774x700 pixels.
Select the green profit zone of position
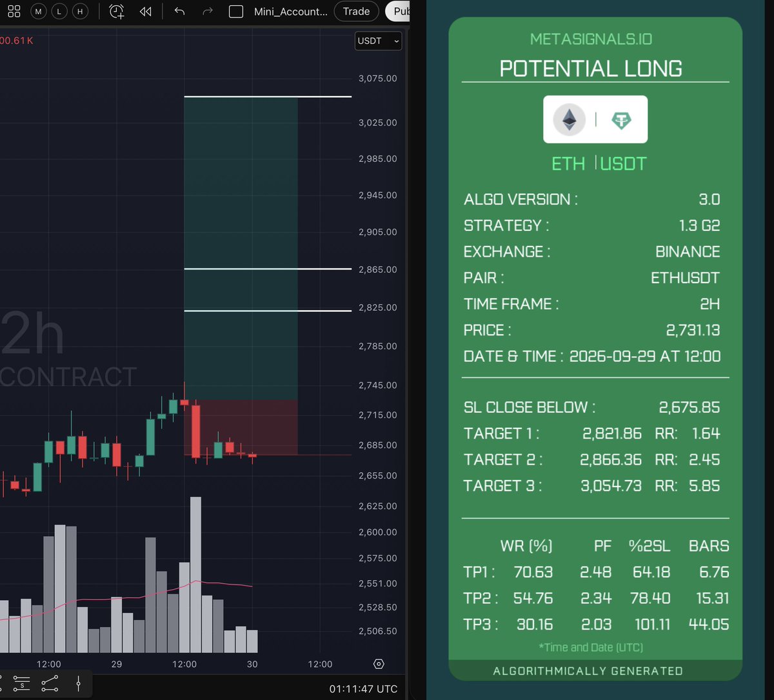click(x=241, y=248)
